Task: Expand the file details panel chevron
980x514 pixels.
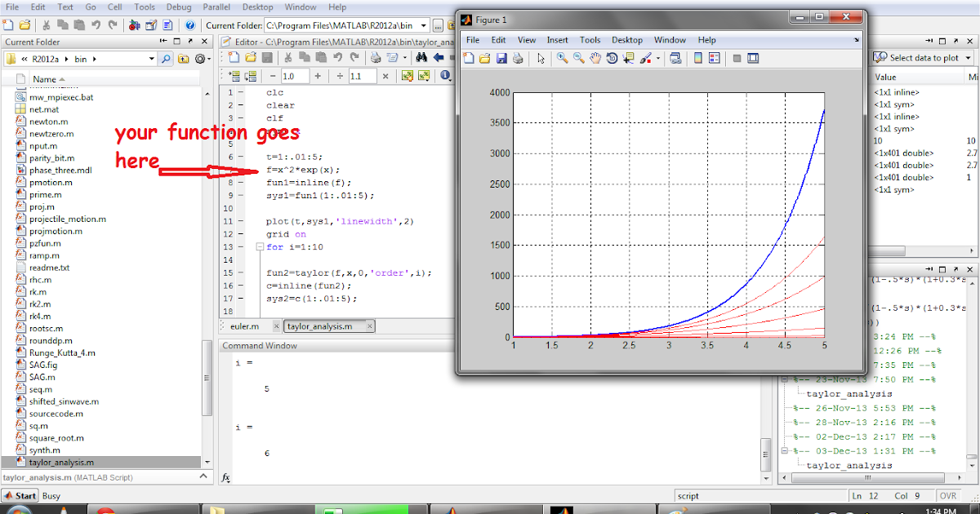Action: click(x=202, y=477)
